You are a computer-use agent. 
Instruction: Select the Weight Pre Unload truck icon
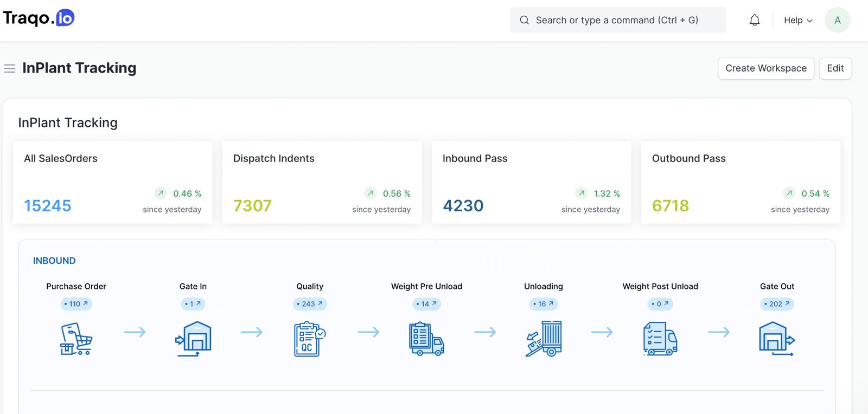click(426, 339)
